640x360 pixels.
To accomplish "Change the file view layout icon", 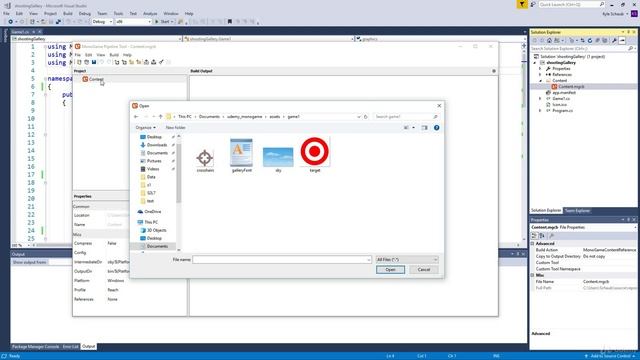I will (406, 128).
